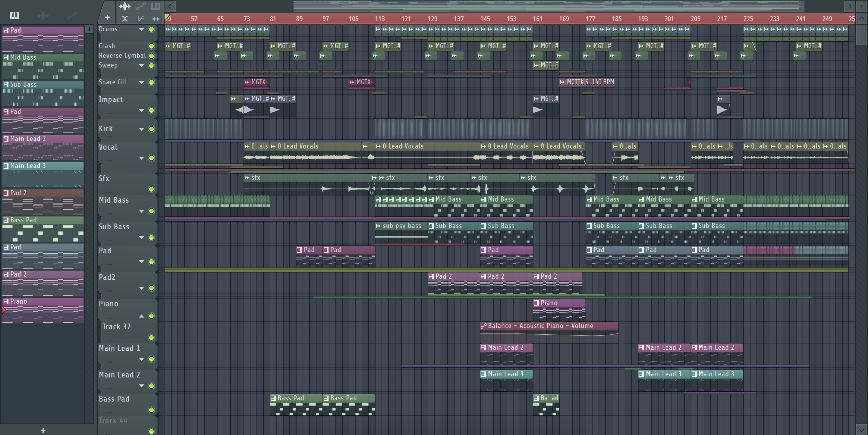868x435 pixels.
Task: Collapse the Snare fill track group arrow
Action: tap(142, 83)
